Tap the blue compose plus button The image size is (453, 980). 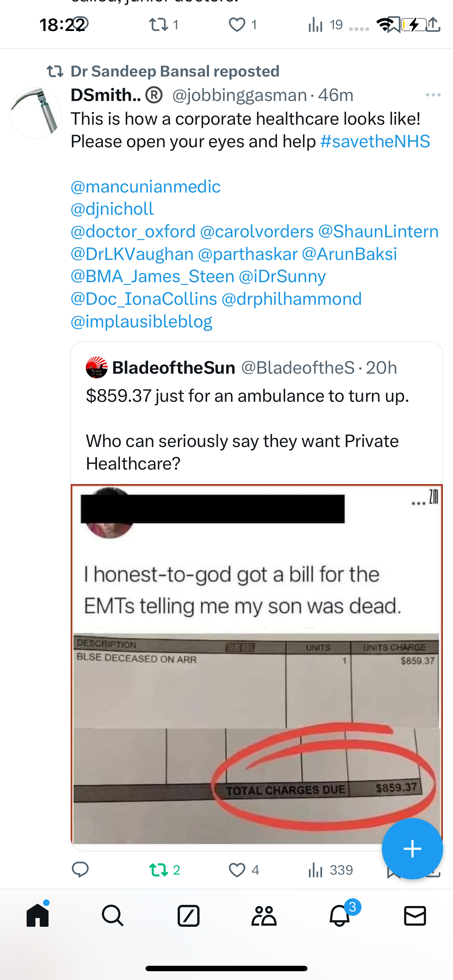point(412,849)
